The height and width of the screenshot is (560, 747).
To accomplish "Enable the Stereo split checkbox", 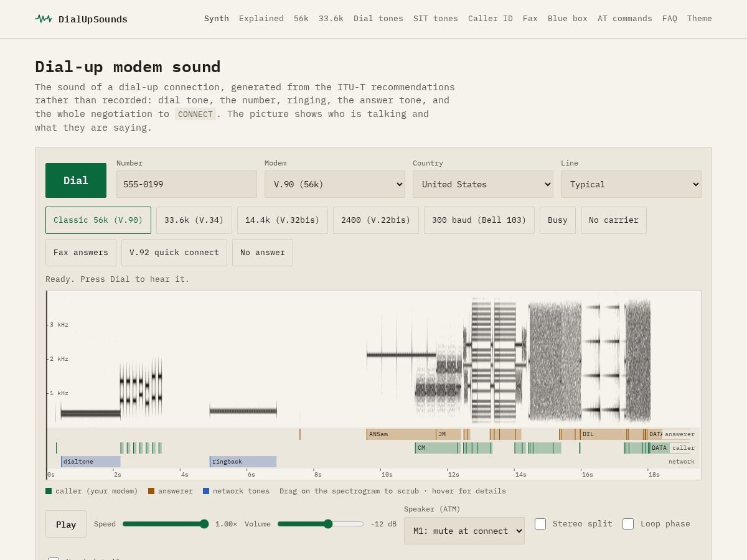I will click(540, 524).
